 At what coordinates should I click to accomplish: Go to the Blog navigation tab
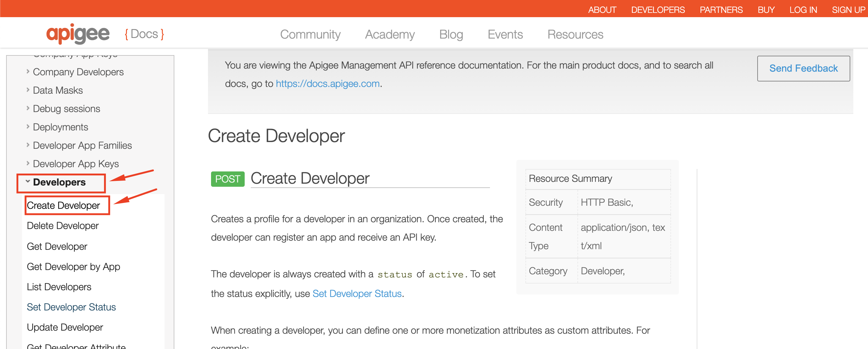451,34
